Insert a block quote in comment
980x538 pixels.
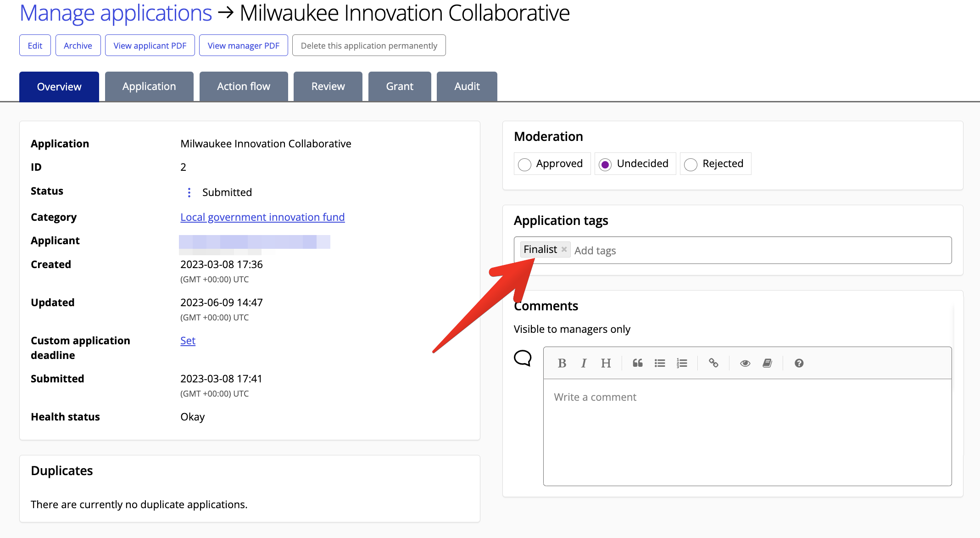[638, 363]
